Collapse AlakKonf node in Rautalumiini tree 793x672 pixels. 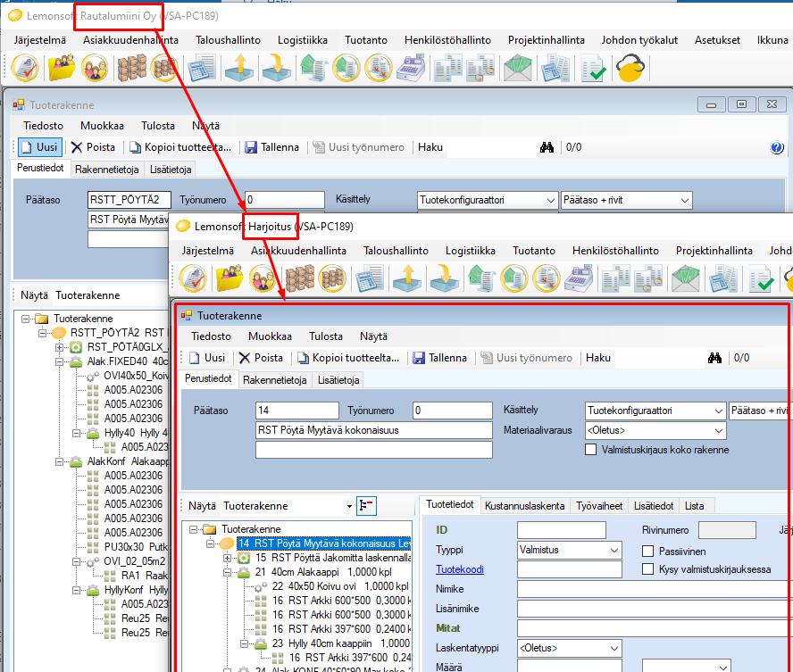coord(59,461)
